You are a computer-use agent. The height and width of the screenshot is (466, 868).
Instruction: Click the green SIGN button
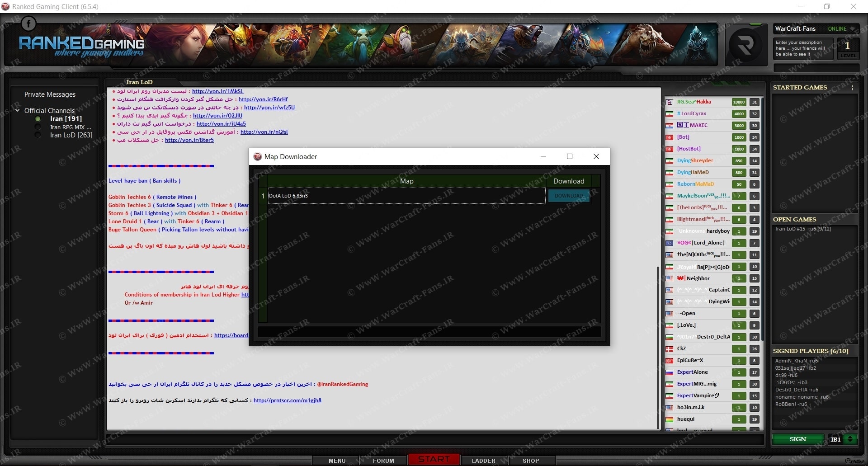[797, 439]
